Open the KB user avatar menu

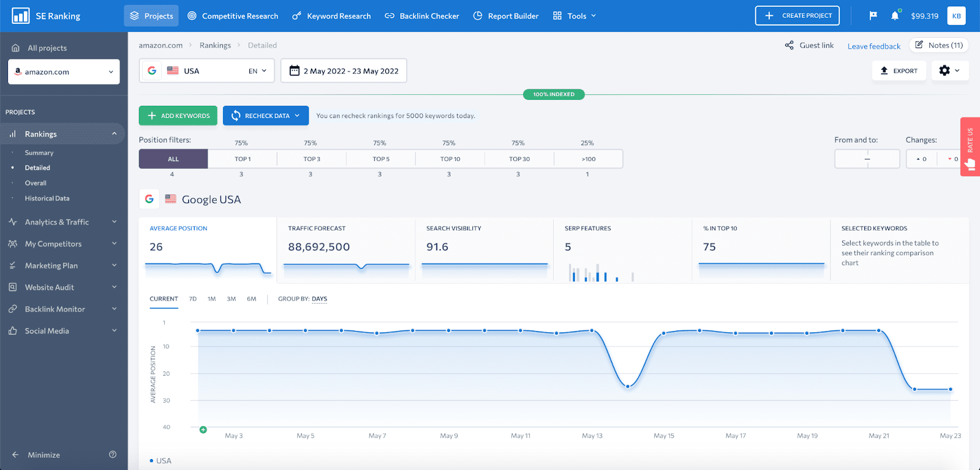click(x=956, y=16)
